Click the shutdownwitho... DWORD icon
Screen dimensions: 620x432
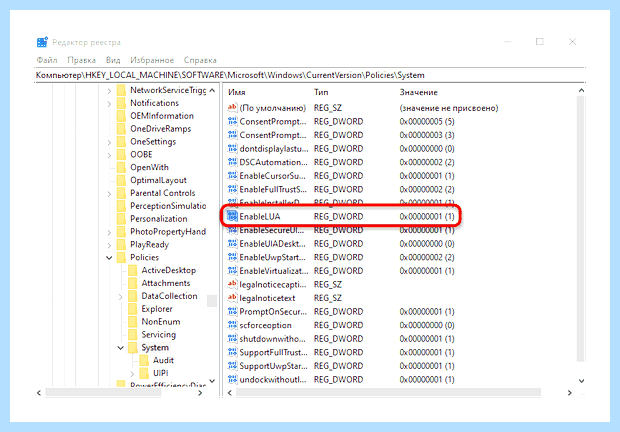pos(232,339)
